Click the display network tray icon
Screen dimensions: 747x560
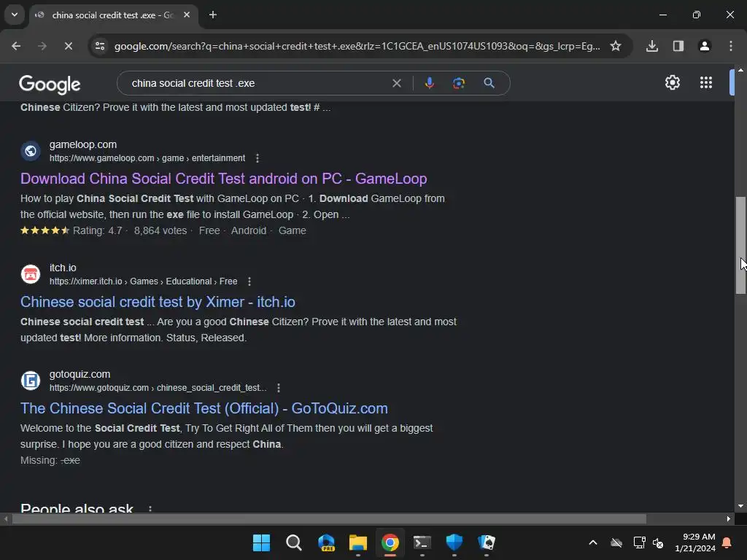639,542
